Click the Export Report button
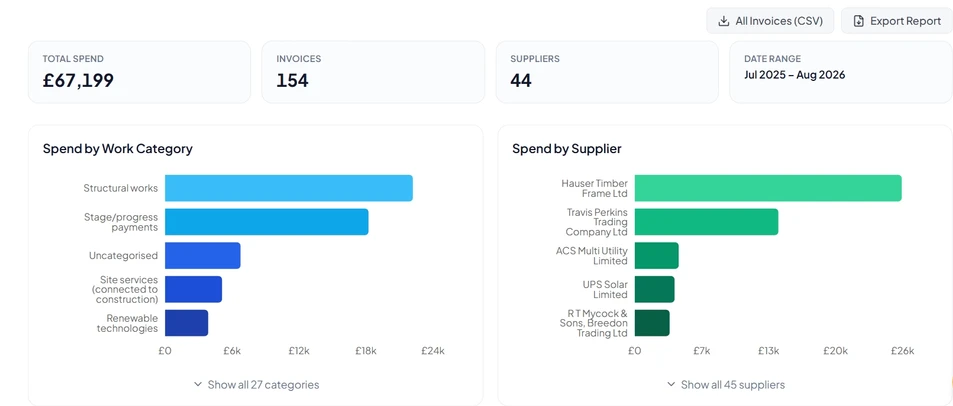 [897, 21]
